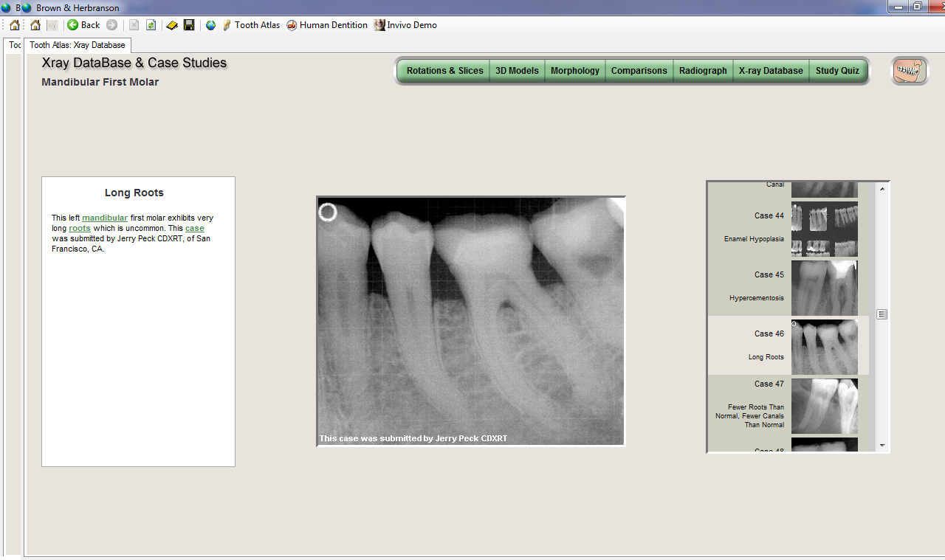
Task: Follow the 'mandibular' hyperlink in description
Action: (105, 218)
